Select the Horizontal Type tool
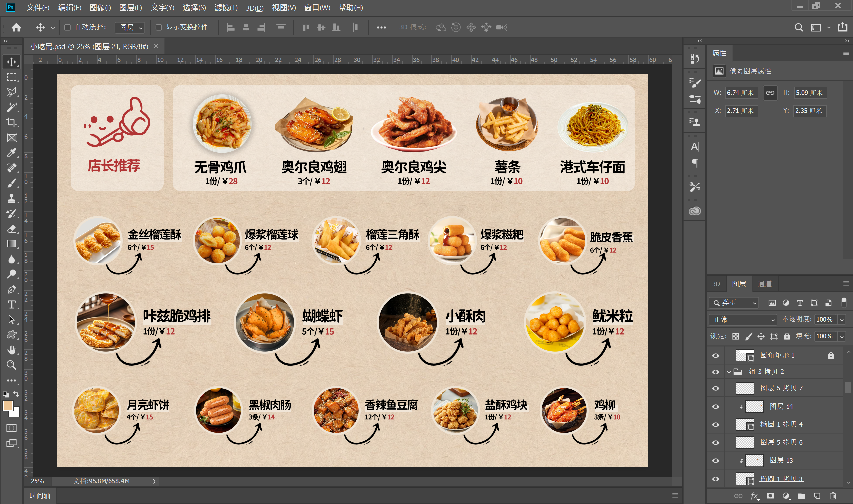Screen dimensions: 853x504 coord(12,305)
